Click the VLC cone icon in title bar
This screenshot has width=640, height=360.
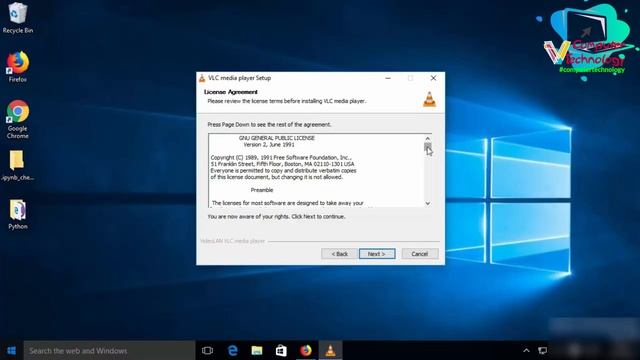click(x=202, y=78)
